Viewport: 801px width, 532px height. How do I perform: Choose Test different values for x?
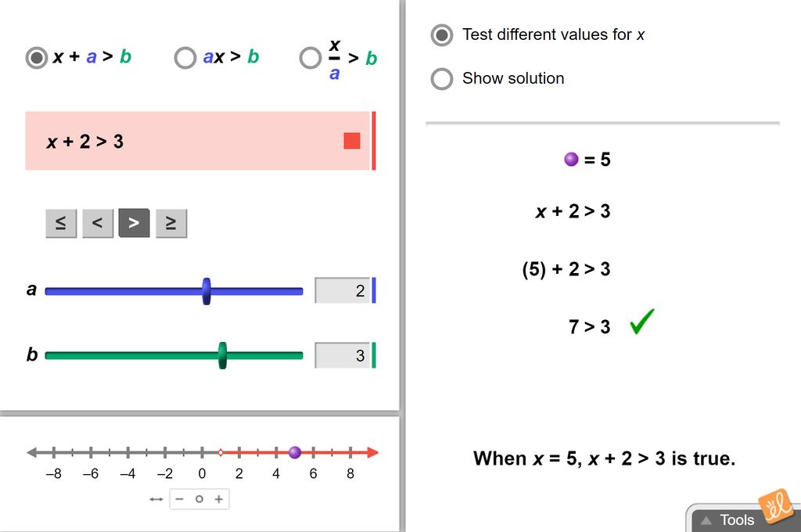(442, 35)
